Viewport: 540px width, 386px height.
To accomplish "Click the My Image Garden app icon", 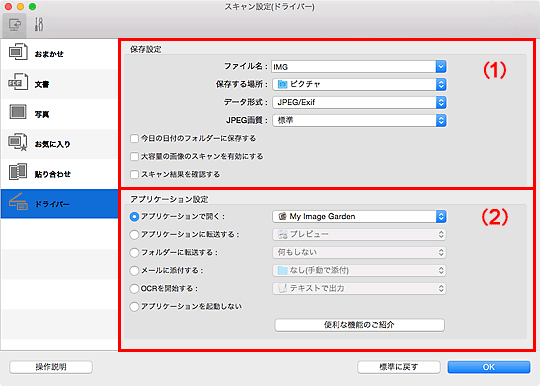I will (282, 216).
